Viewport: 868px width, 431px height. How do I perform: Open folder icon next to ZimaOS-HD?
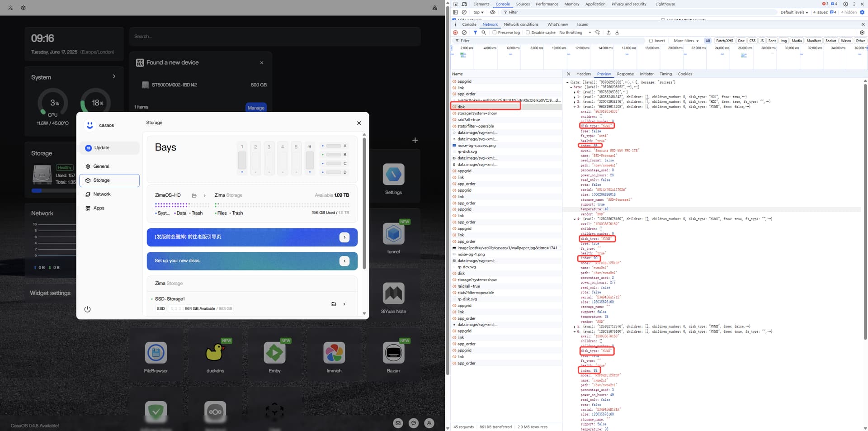(x=194, y=195)
